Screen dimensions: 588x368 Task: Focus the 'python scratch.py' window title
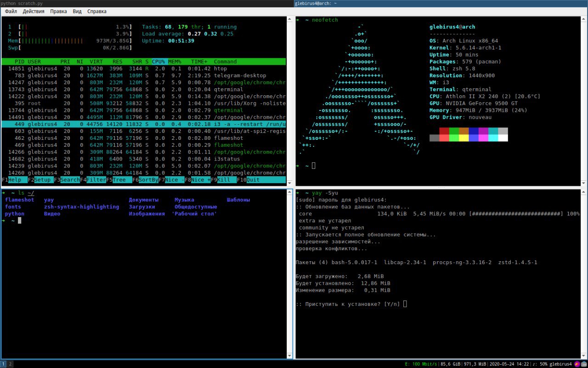(x=147, y=3)
